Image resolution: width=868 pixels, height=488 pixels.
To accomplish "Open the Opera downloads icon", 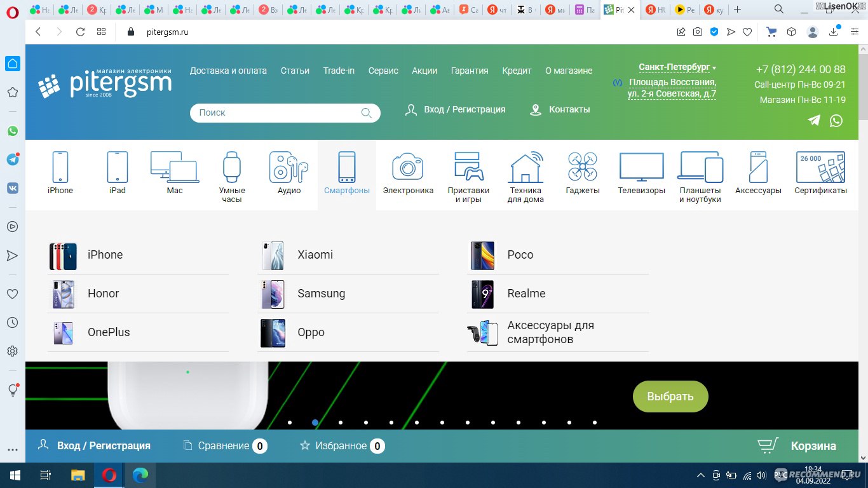I will point(834,32).
